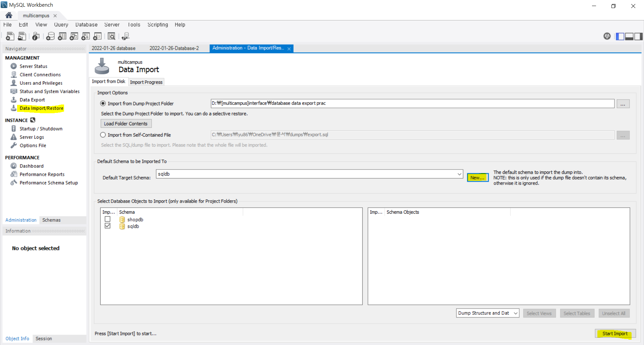This screenshot has width=644, height=345.
Task: Click the dump project folder path field
Action: [x=412, y=103]
